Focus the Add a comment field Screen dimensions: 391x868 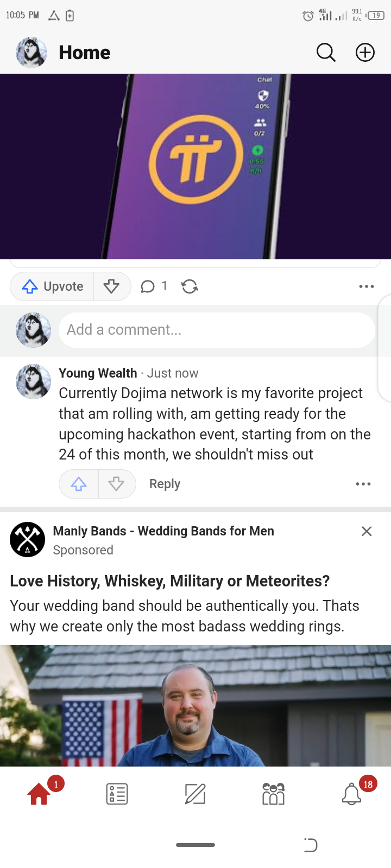pos(217,330)
